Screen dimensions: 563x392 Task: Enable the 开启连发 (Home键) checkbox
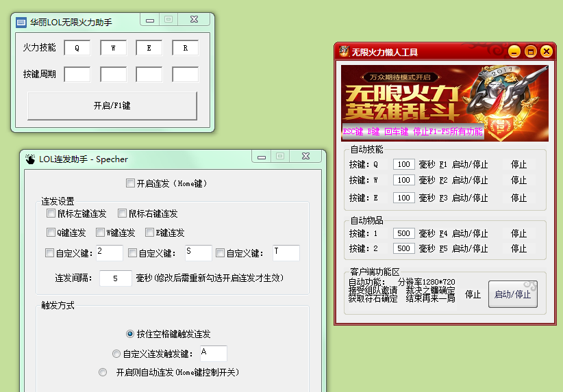point(131,183)
